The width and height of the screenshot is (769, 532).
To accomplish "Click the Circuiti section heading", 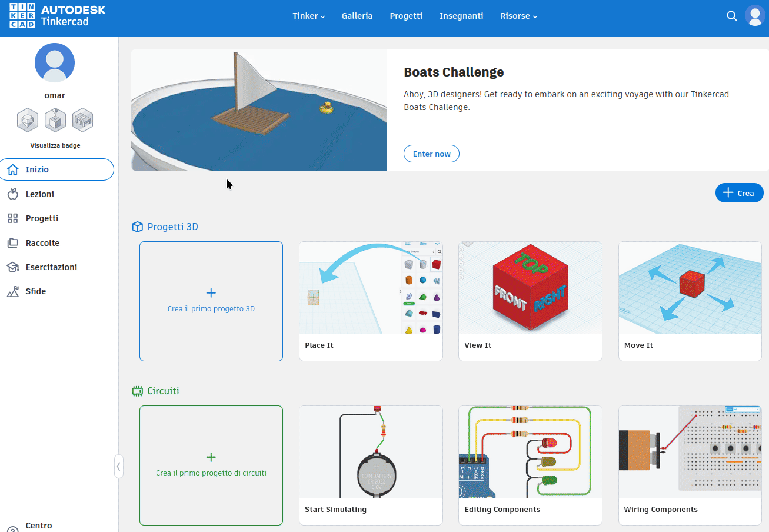I will click(x=163, y=391).
